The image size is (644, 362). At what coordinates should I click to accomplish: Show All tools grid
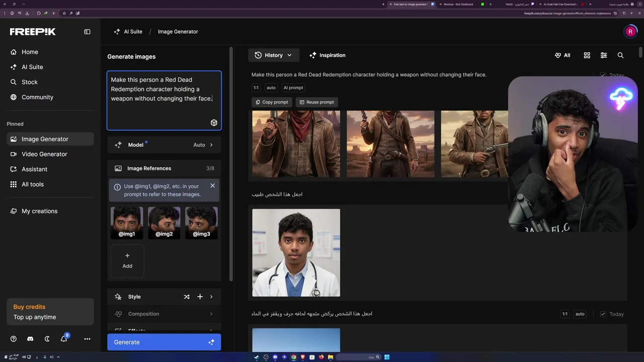coord(50,184)
